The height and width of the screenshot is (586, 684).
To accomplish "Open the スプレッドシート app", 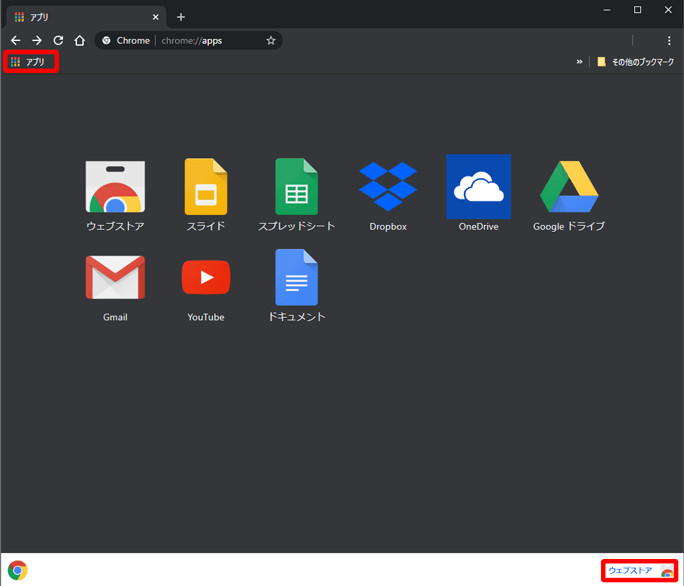I will pos(297,187).
